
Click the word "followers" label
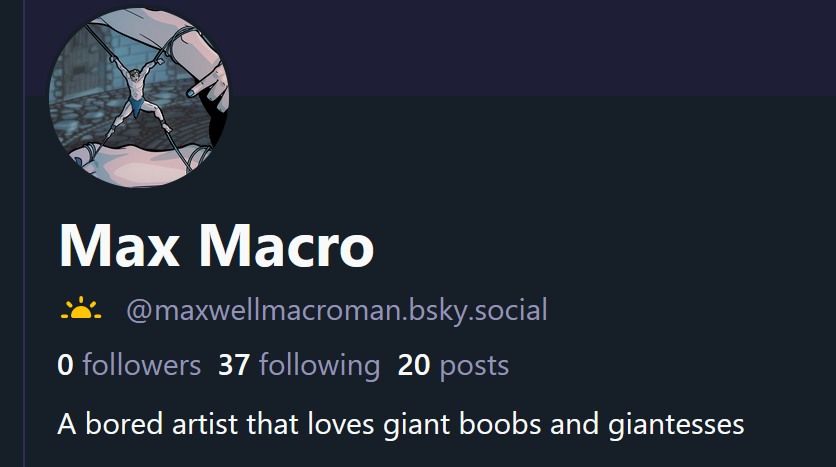tap(142, 365)
